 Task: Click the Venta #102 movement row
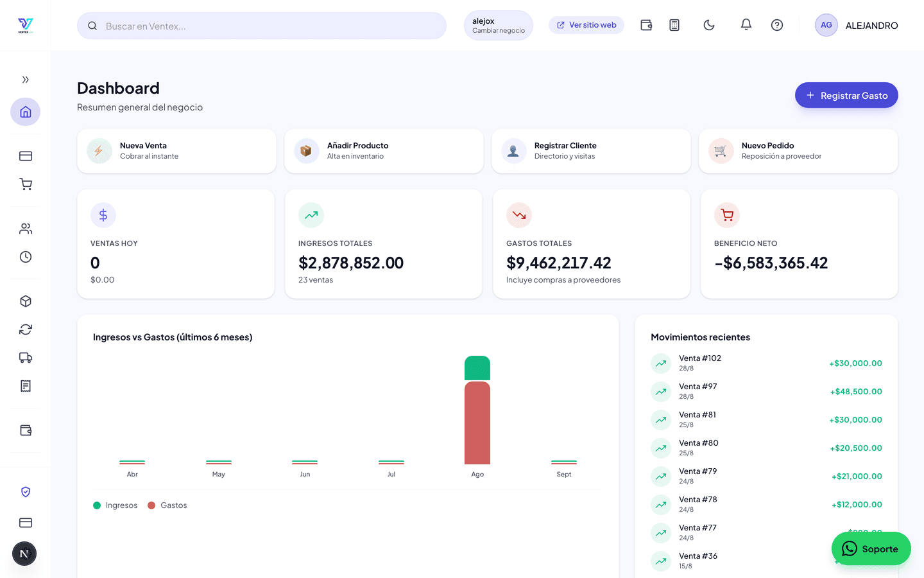click(766, 363)
